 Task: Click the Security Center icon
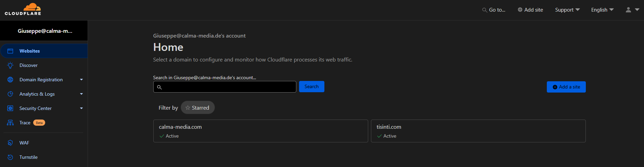[10, 108]
